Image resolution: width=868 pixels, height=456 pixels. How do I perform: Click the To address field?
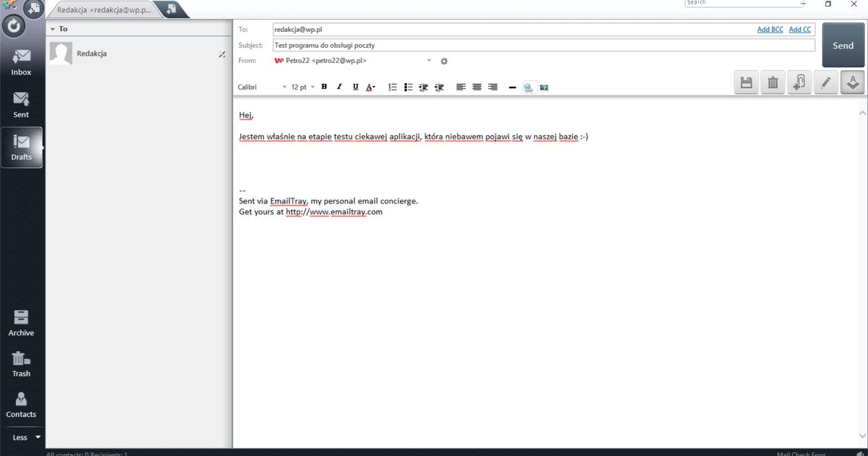(543, 29)
